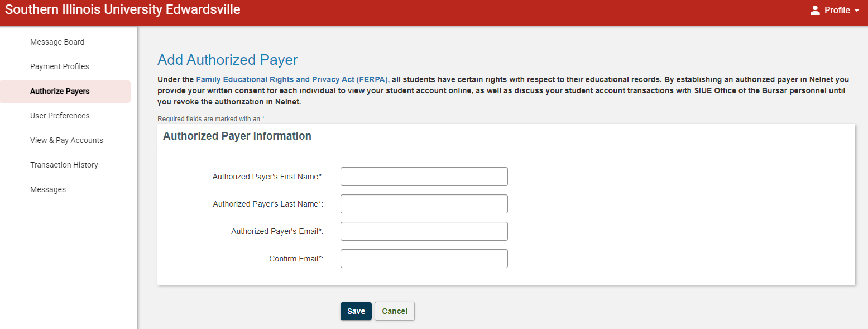
Task: Click the Profile person icon
Action: pos(815,10)
